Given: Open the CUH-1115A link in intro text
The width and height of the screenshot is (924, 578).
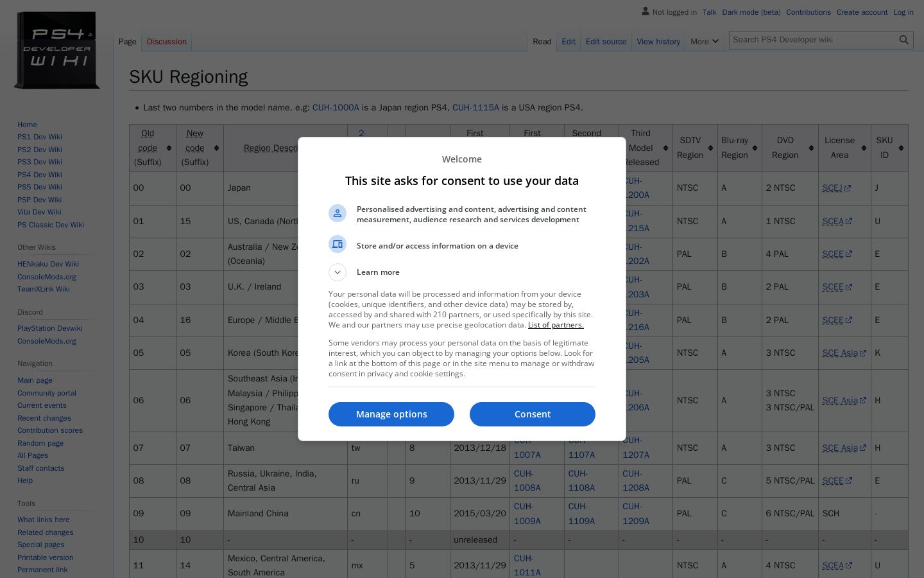Looking at the screenshot, I should pos(475,107).
